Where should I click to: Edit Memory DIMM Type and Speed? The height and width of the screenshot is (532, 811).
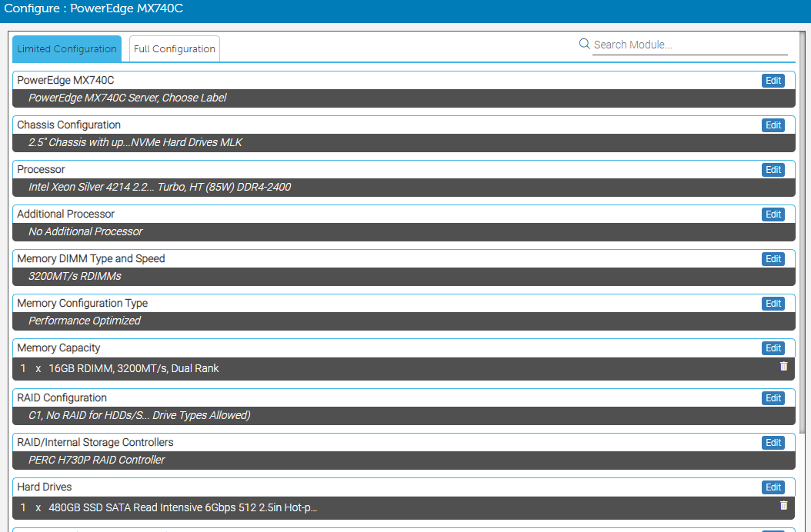pos(773,259)
